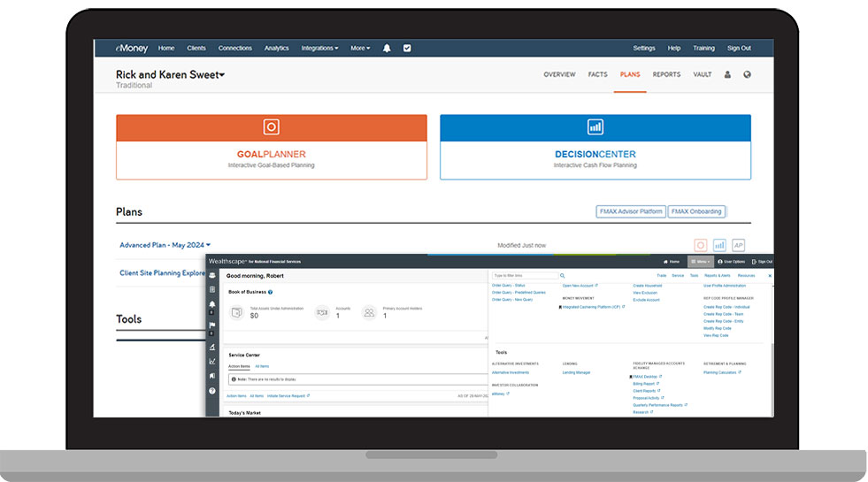Click the FMAX Onboarding button
The image size is (868, 482).
pos(696,211)
